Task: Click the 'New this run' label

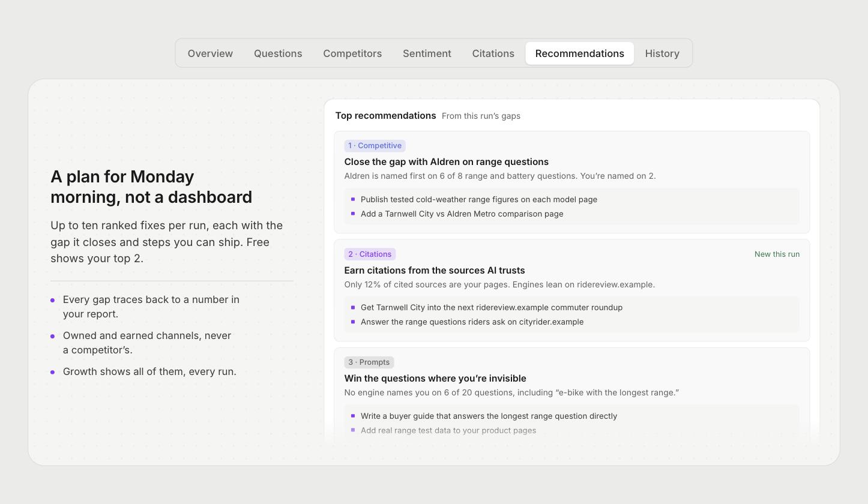Action: click(x=777, y=254)
